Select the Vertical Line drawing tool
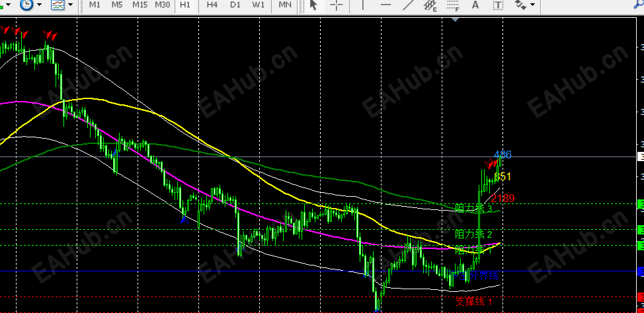The image size is (644, 313). coord(362,5)
